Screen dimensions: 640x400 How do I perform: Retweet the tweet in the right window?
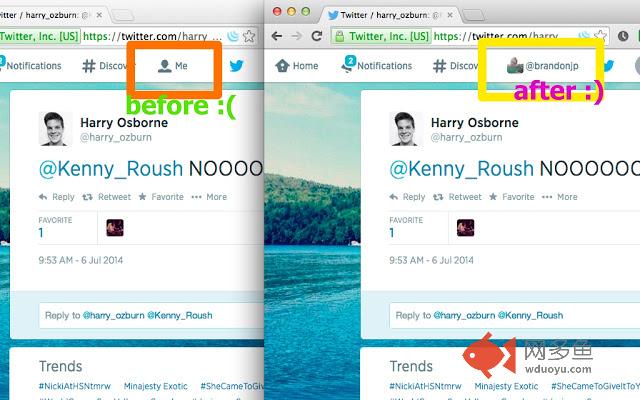click(x=457, y=197)
